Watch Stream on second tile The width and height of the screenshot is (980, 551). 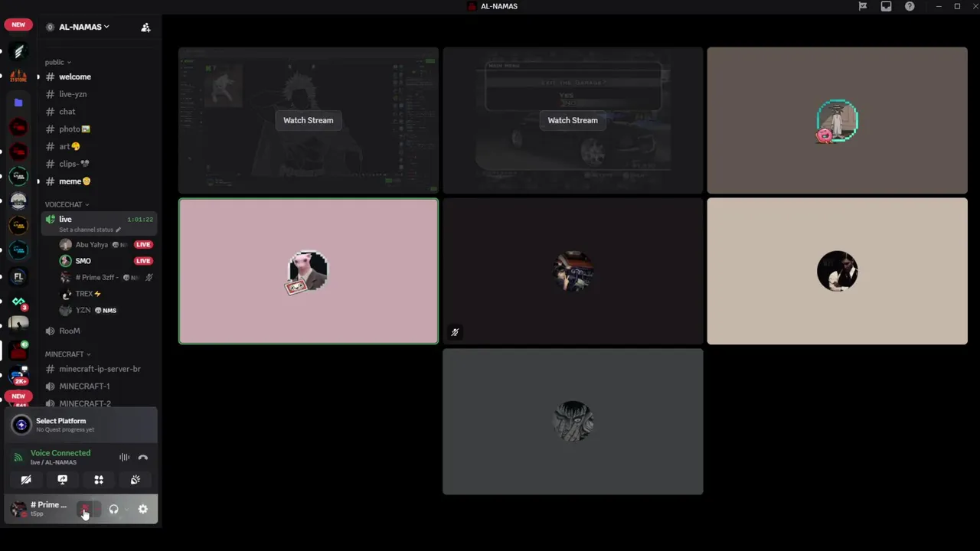pos(573,120)
